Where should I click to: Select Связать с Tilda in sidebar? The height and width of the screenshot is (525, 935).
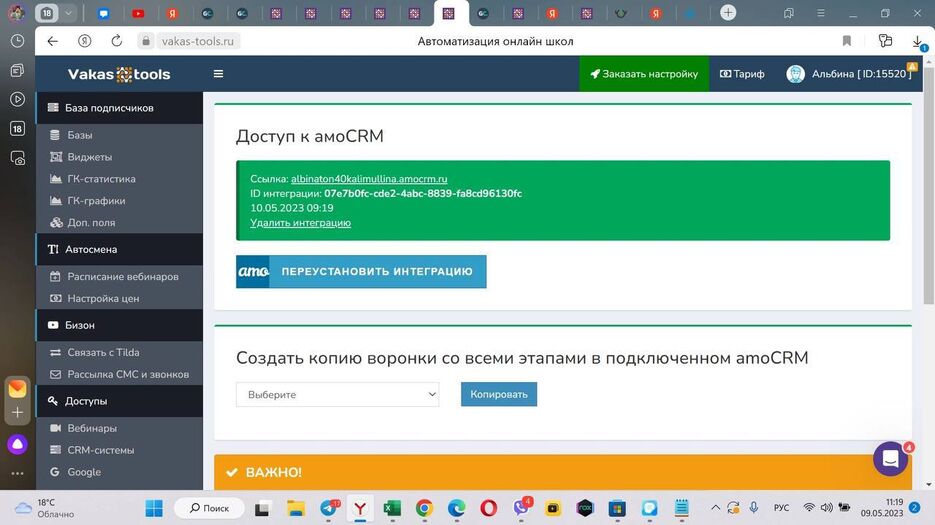pos(103,352)
